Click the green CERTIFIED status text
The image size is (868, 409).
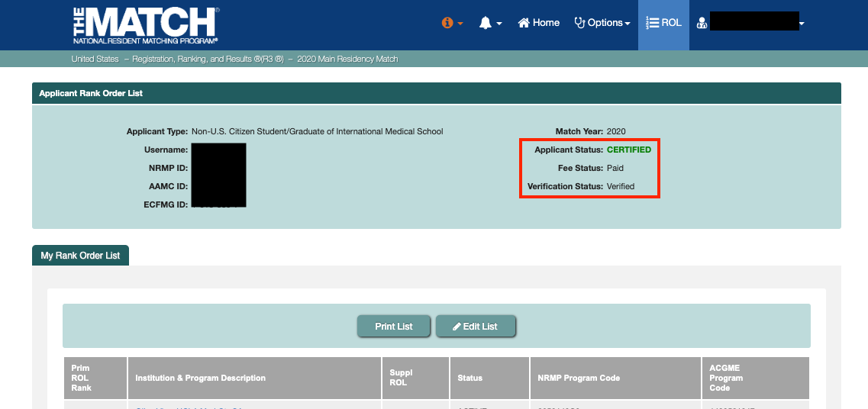click(628, 150)
